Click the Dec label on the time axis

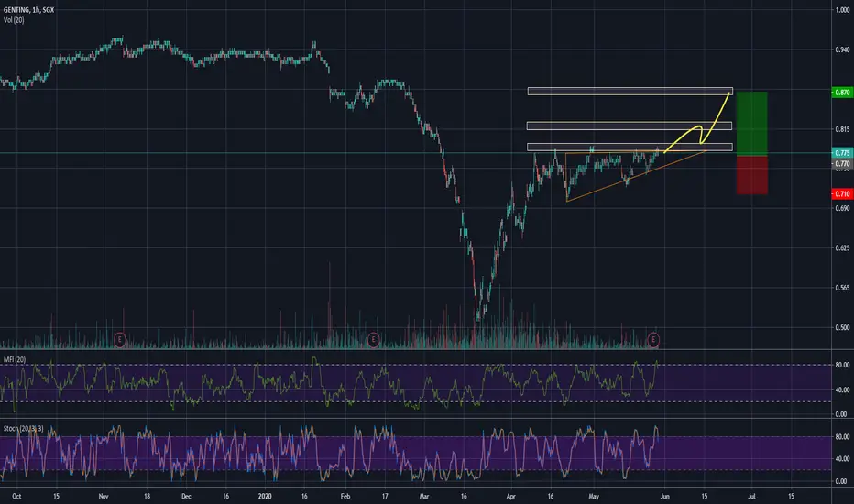pos(186,497)
